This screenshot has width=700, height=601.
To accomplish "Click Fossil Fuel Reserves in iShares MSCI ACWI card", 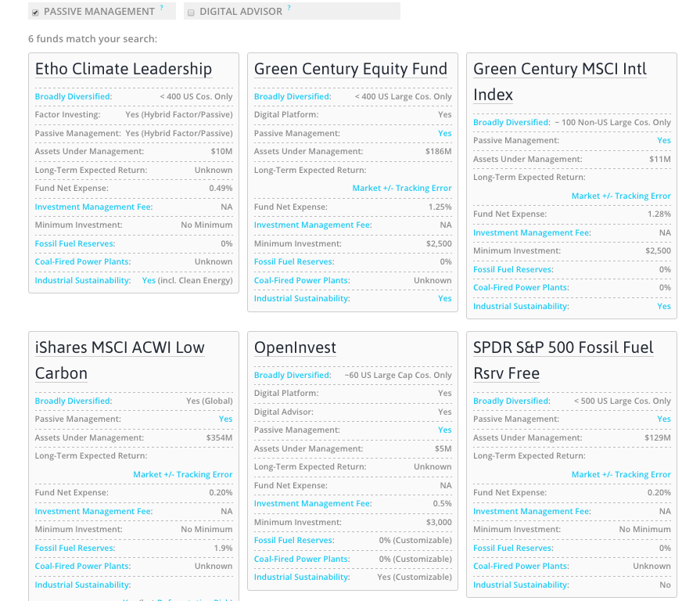I will [x=75, y=548].
